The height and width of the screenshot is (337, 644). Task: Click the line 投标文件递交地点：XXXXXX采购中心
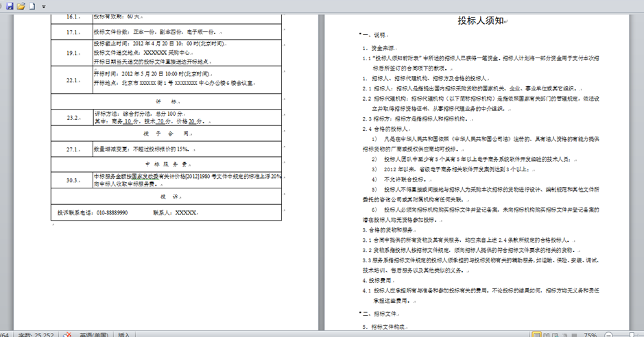[x=143, y=53]
